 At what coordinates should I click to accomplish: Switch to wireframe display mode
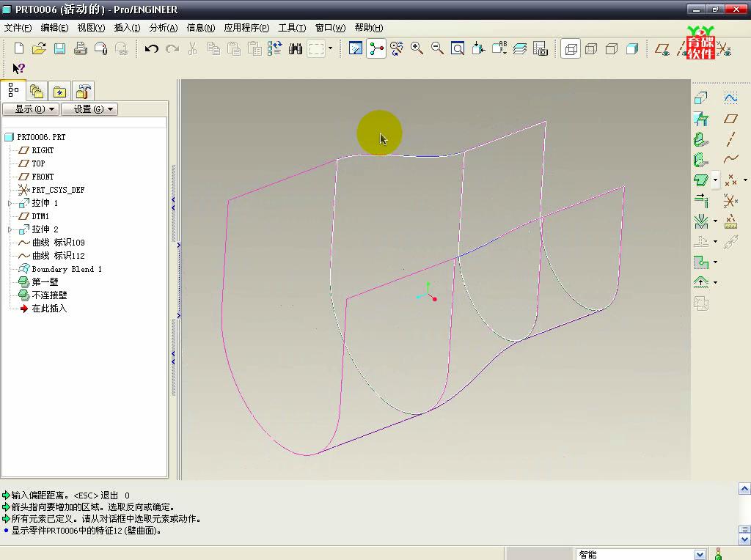click(571, 48)
